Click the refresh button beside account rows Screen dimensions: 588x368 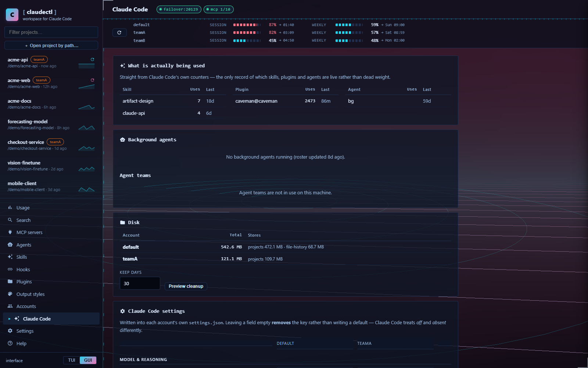point(119,33)
